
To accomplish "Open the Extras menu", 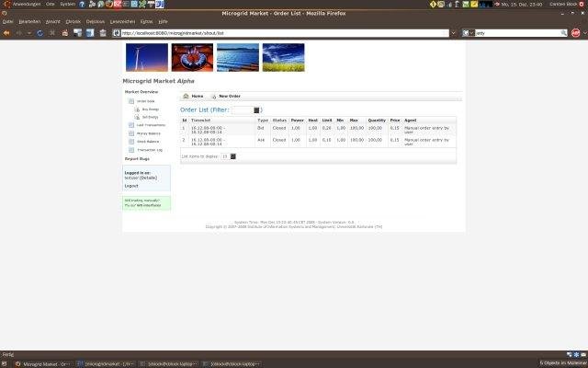I will click(x=145, y=20).
